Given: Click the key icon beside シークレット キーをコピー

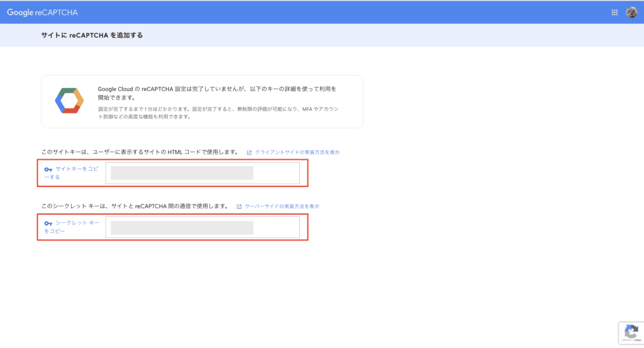Looking at the screenshot, I should (48, 223).
